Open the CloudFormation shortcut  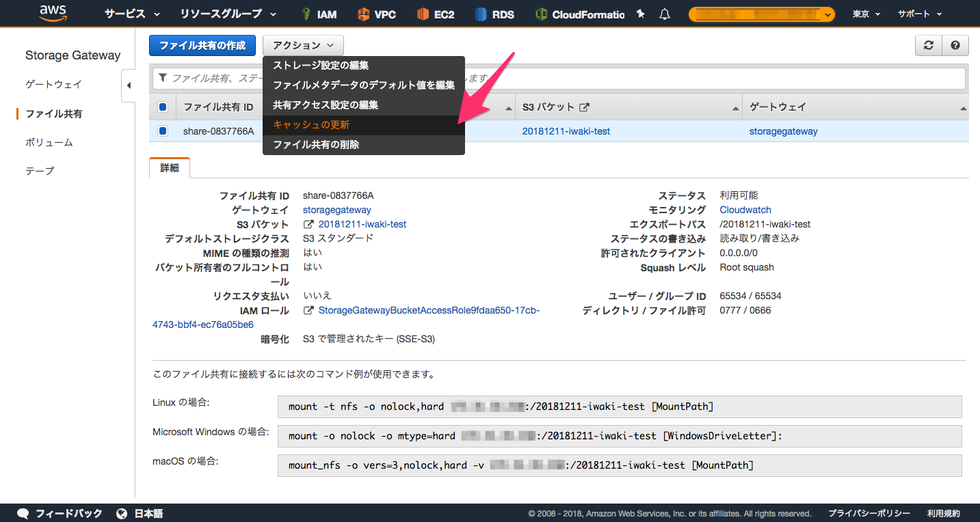[580, 14]
